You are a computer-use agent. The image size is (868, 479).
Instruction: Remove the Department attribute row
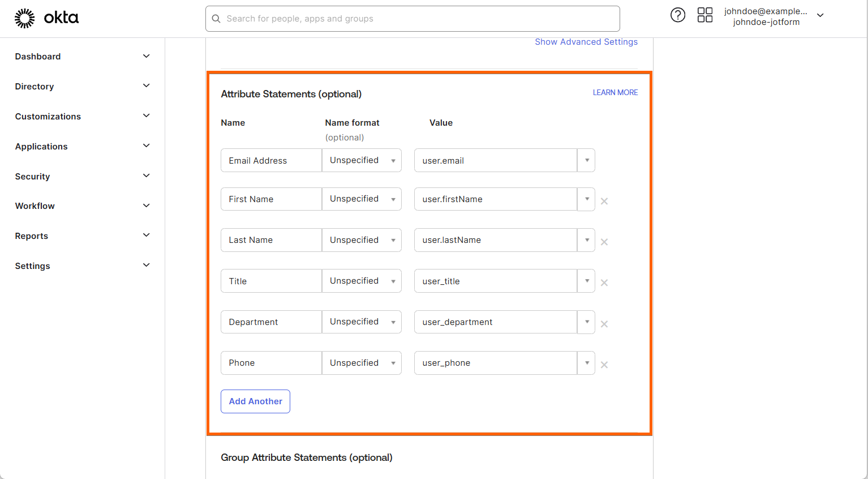[604, 324]
